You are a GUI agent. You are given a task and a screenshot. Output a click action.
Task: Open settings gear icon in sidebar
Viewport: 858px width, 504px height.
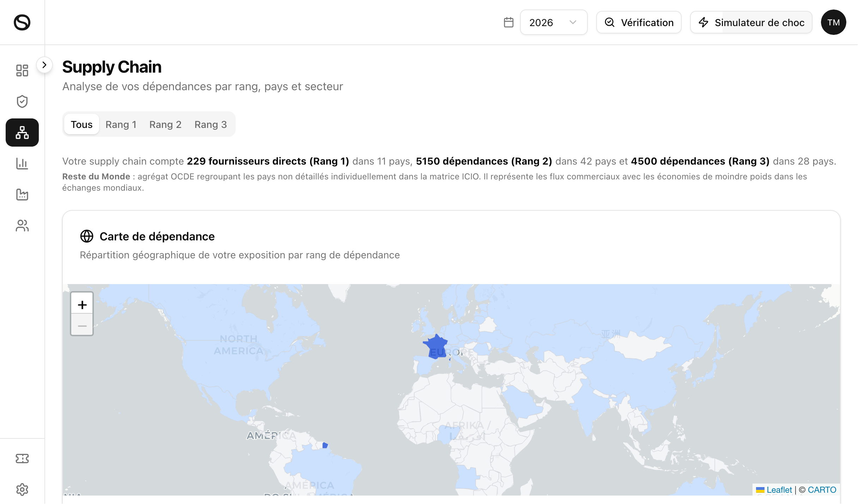(x=22, y=489)
